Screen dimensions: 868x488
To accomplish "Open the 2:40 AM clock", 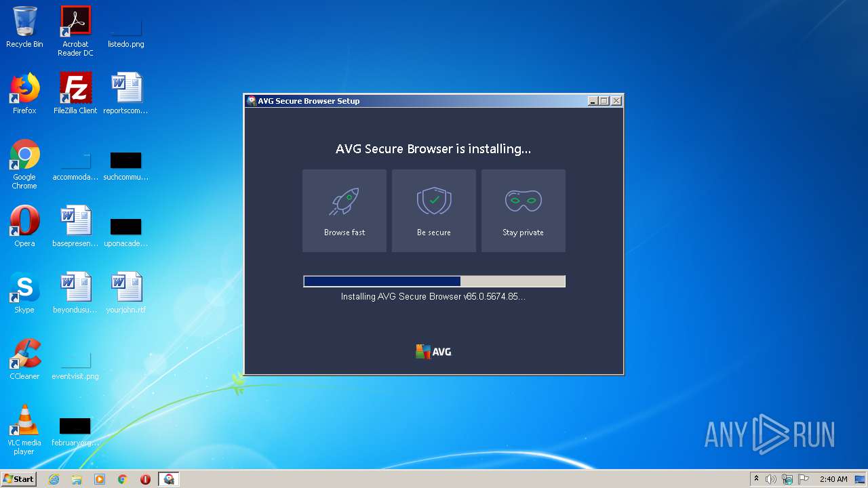I will 833,479.
